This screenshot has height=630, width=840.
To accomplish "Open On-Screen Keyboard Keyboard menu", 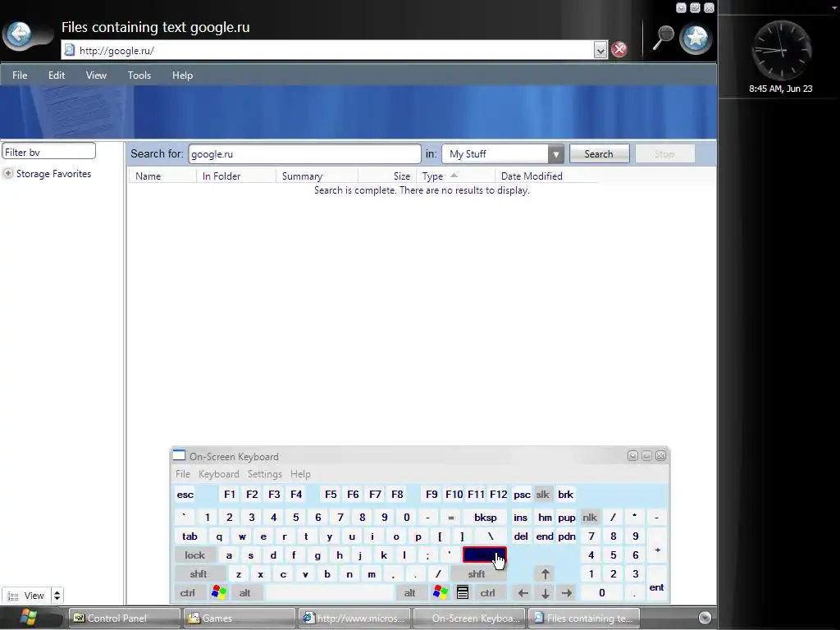I will coord(218,474).
